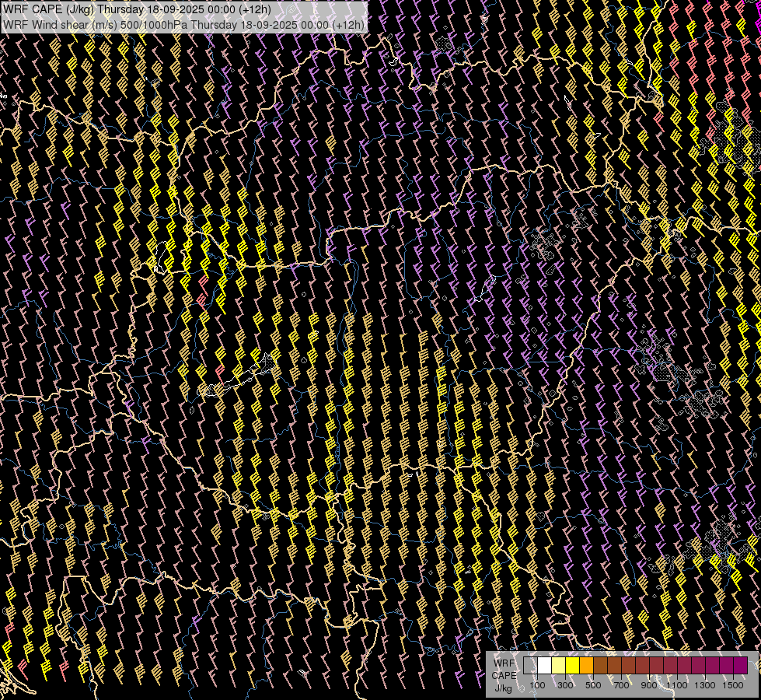Click the legend tick label "700"

click(x=621, y=685)
